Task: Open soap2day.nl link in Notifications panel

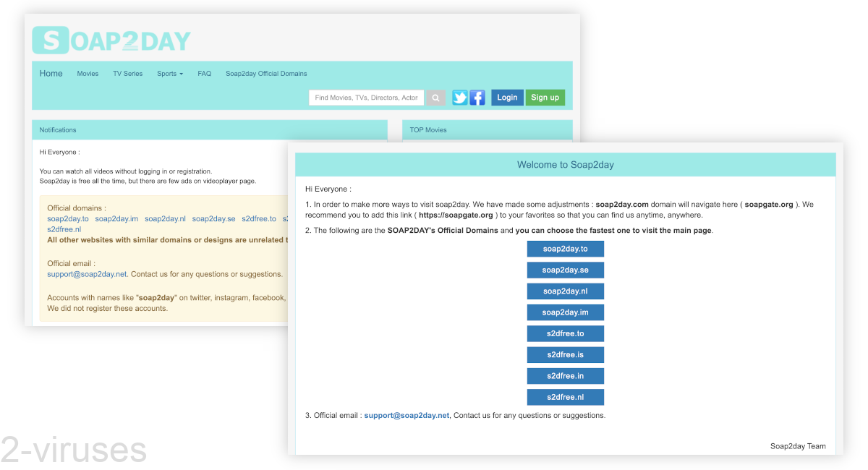Action: click(165, 219)
